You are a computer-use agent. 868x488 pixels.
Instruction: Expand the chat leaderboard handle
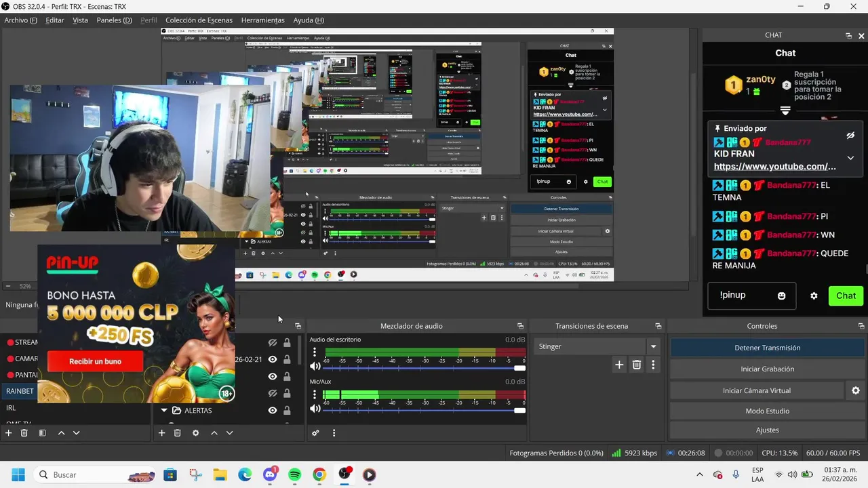coord(785,110)
